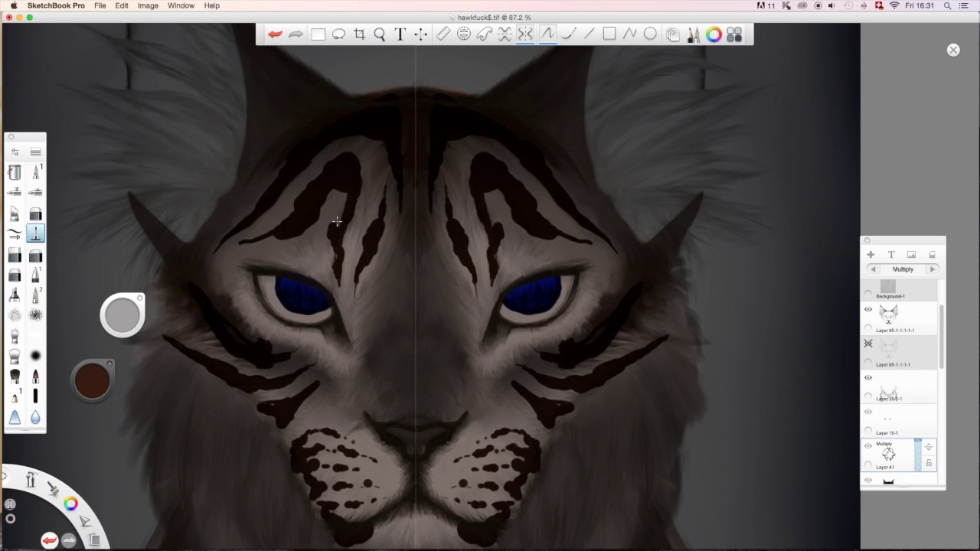Select the Layer 05-1-1-1-1 thumbnail
The image size is (980, 551).
tap(888, 315)
